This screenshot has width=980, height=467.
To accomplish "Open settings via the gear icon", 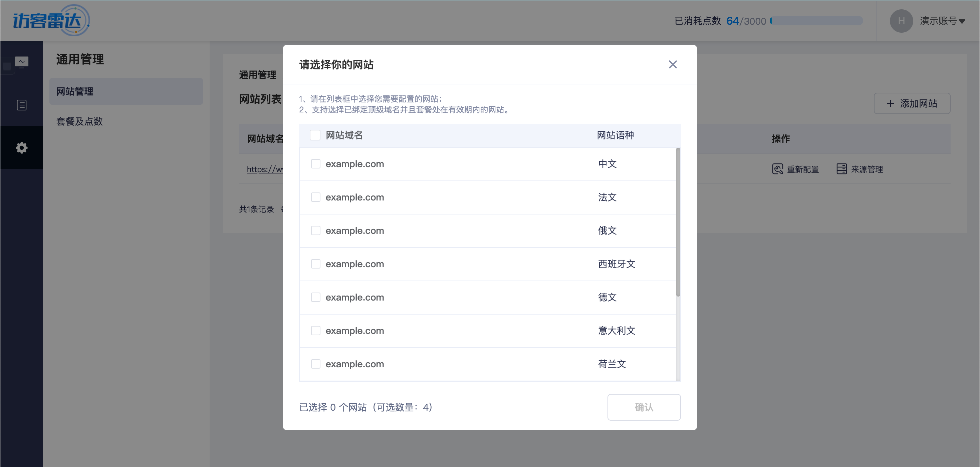I will point(22,147).
